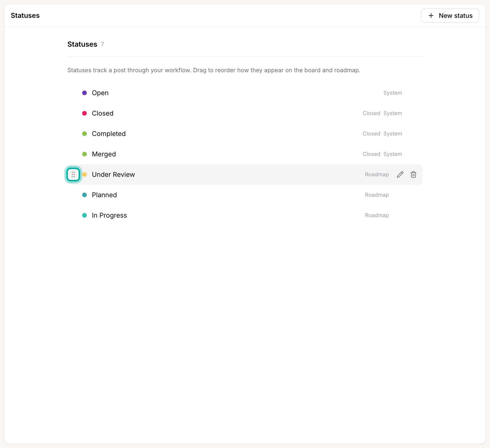The height and width of the screenshot is (448, 490).
Task: Click the yellow dot next to Under Review
Action: [84, 175]
